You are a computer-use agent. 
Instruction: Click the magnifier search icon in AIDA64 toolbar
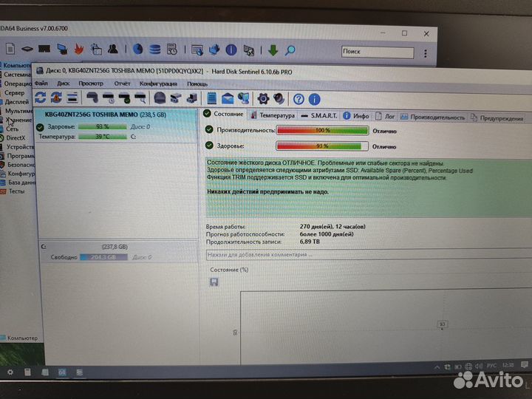tap(290, 50)
